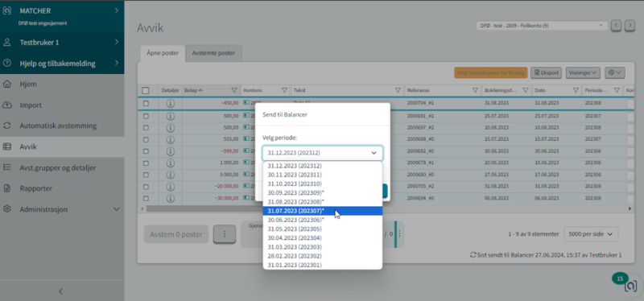Viewport: 644px width, 301px height.
Task: Open the Velg periode combo box
Action: (323, 153)
